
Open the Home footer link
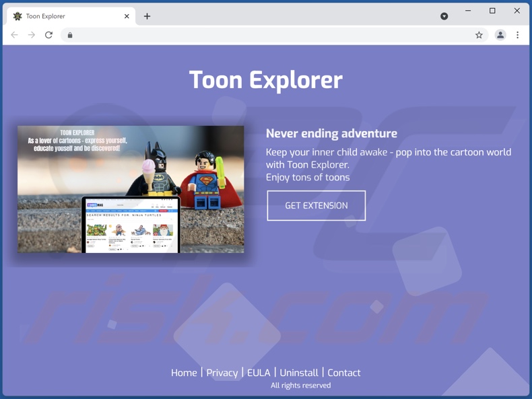pyautogui.click(x=184, y=373)
